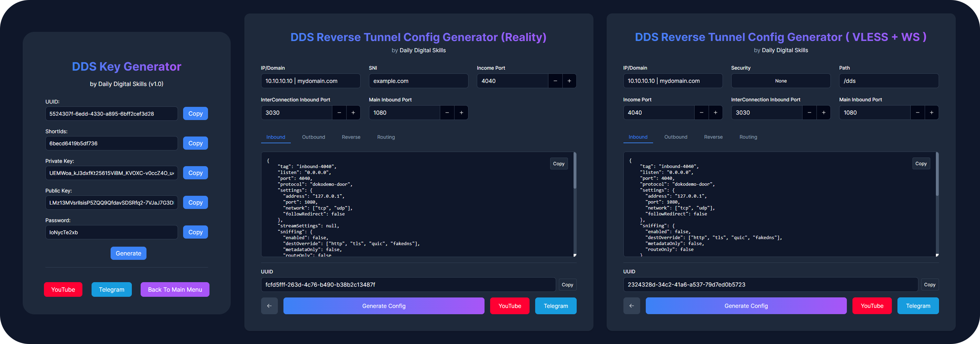Click UUID field in Key Generator

click(111, 114)
